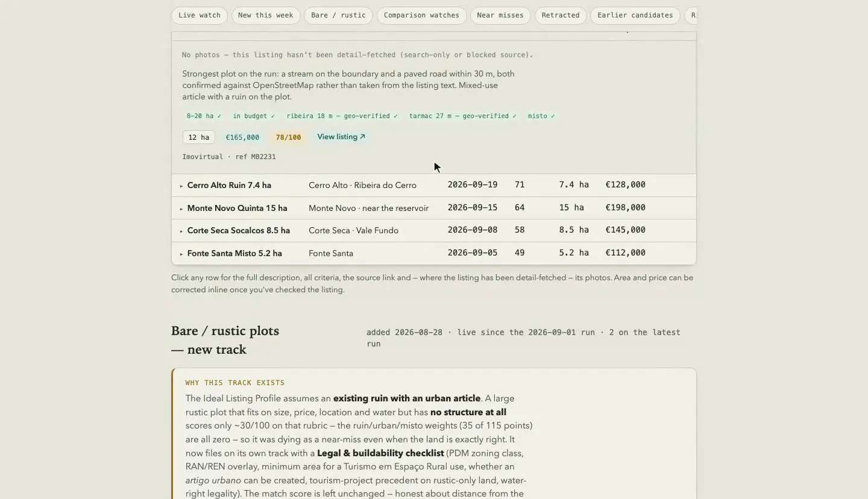Click the 'Bare / rustic plots — new track' heading
The image size is (868, 499).
[225, 340]
